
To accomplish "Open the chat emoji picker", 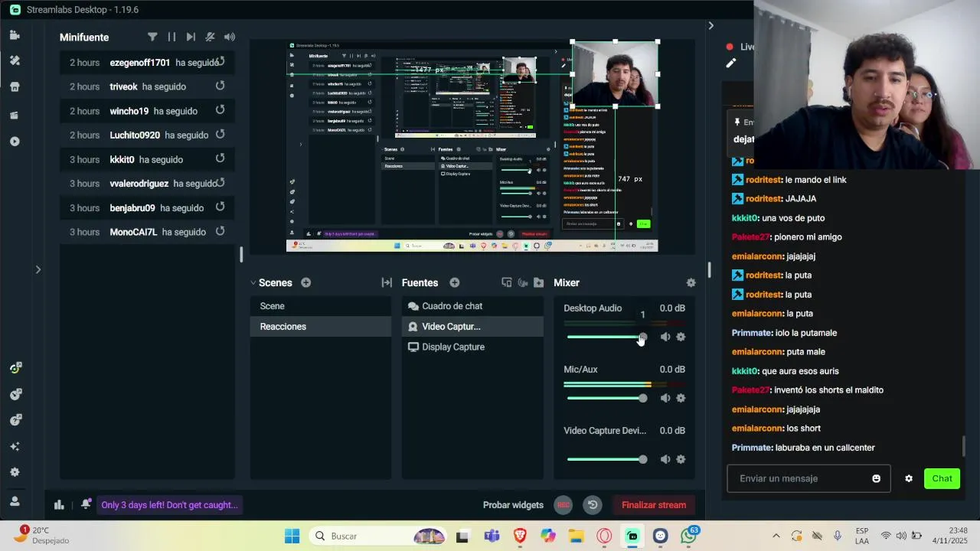I will click(x=876, y=478).
